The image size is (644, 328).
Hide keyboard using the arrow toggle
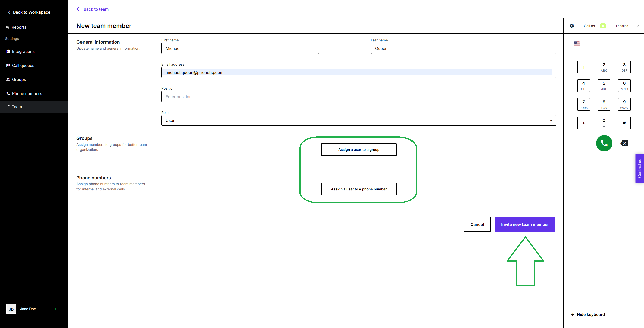pyautogui.click(x=572, y=314)
